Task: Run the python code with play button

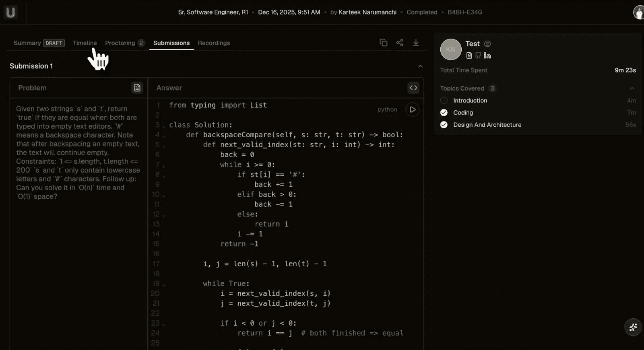Action: point(413,109)
